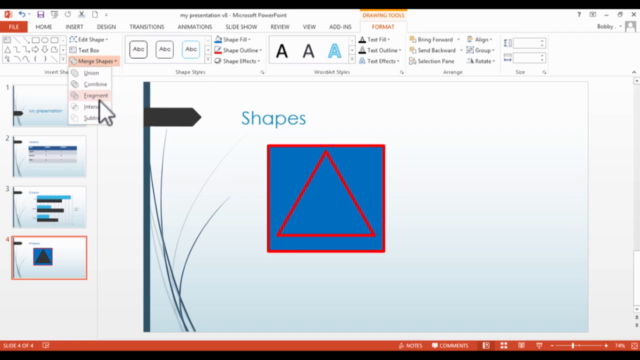Viewport: 640px width, 360px height.
Task: Select slide 3 thumbnail with chart
Action: 49,207
